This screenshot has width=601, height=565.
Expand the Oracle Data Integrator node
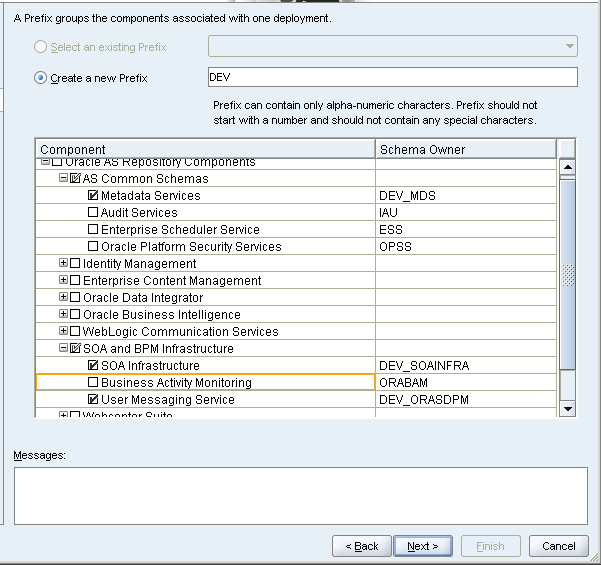(63, 298)
